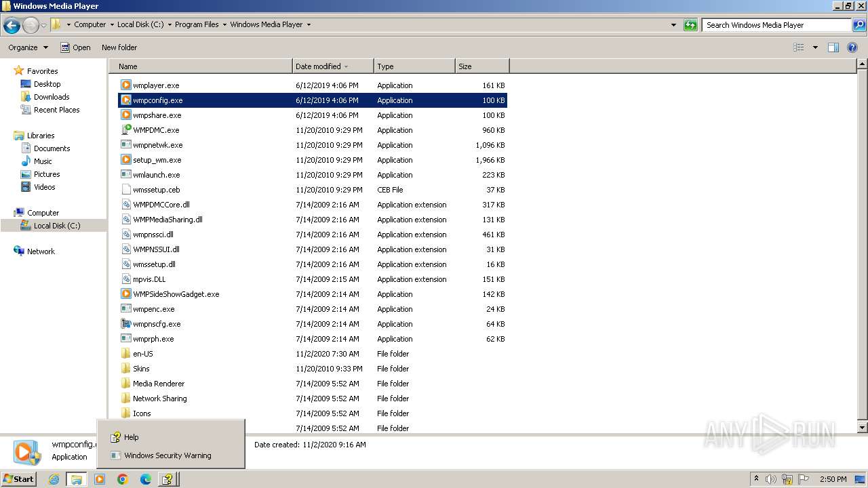The width and height of the screenshot is (868, 488).
Task: Click the scrollbar up arrow
Action: pos(863,65)
